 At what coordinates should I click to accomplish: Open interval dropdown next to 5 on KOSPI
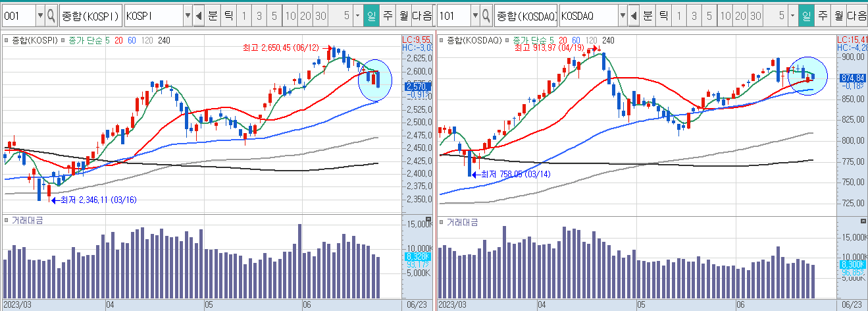click(357, 15)
